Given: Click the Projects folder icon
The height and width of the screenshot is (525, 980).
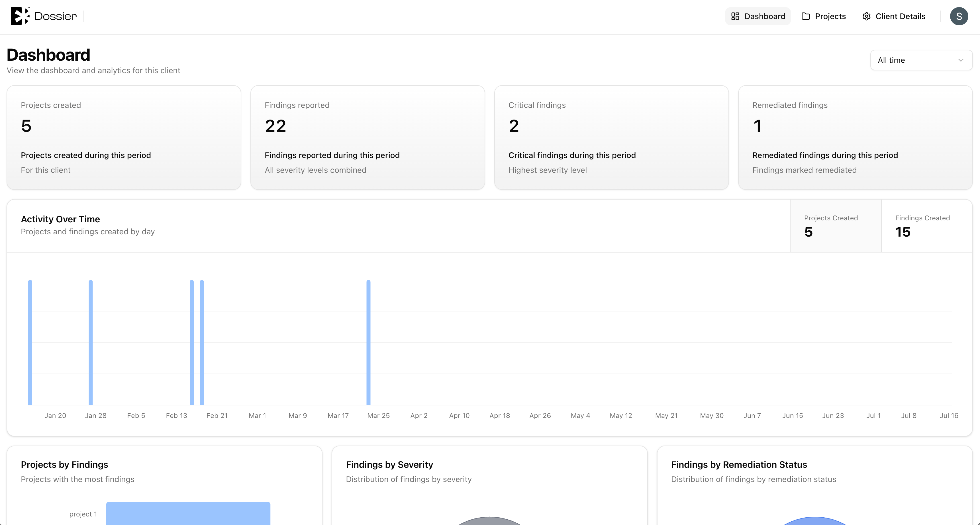Looking at the screenshot, I should tap(806, 16).
